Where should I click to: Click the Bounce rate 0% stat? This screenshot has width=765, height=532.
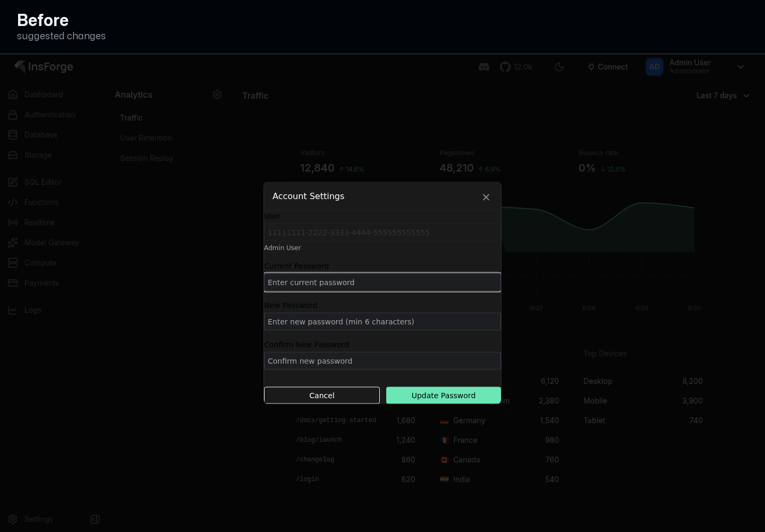tap(602, 161)
